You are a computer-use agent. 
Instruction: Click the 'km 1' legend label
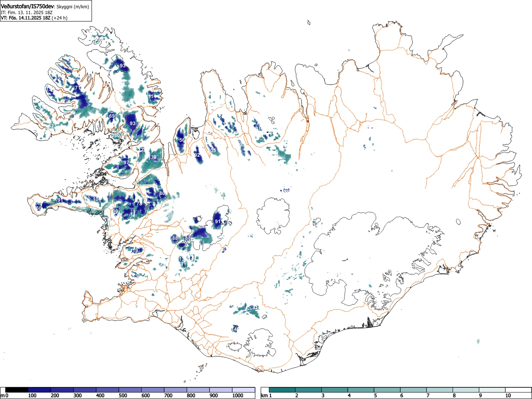(266, 396)
